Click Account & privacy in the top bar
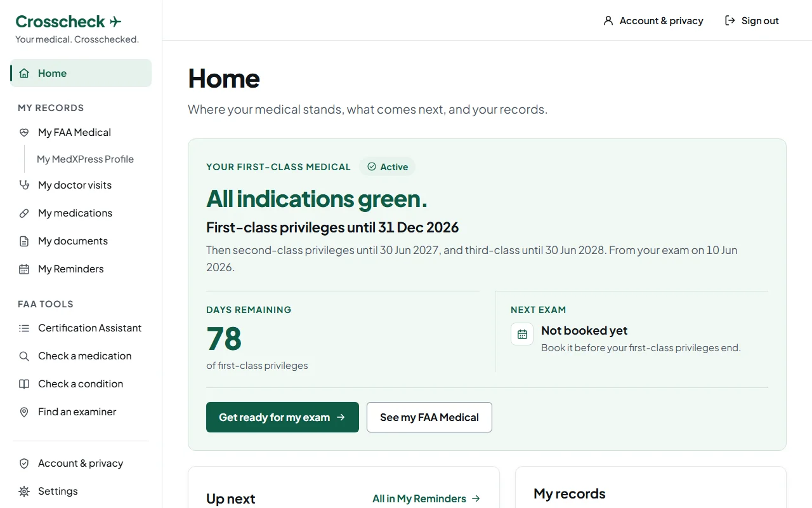812x508 pixels. point(653,20)
